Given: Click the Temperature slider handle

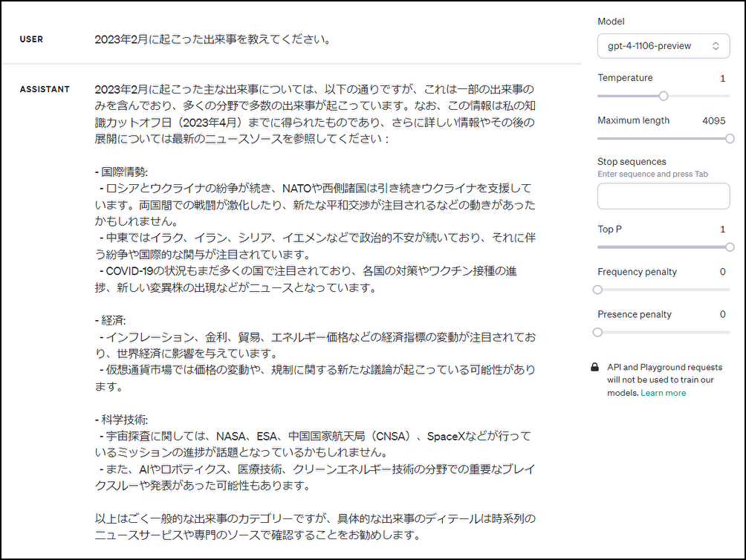Looking at the screenshot, I should (664, 96).
